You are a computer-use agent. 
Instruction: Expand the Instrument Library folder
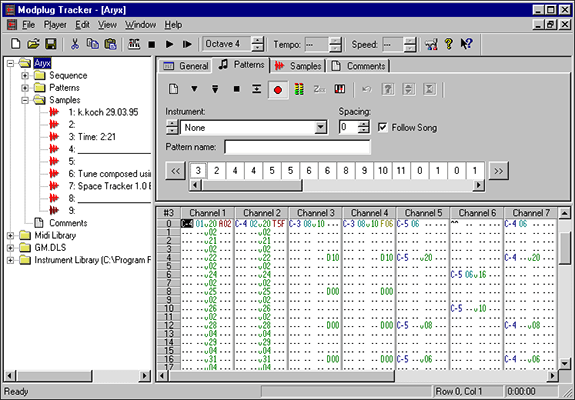pyautogui.click(x=11, y=260)
